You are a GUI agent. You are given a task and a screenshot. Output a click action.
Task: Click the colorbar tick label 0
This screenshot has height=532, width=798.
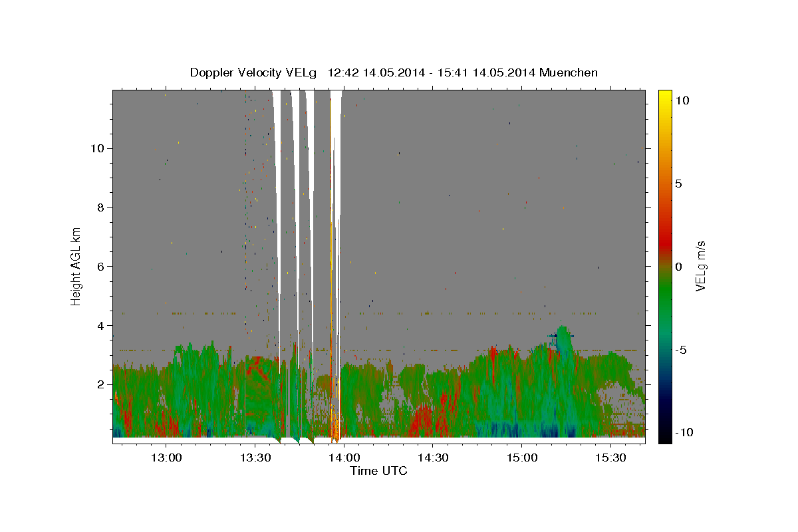[x=678, y=266]
